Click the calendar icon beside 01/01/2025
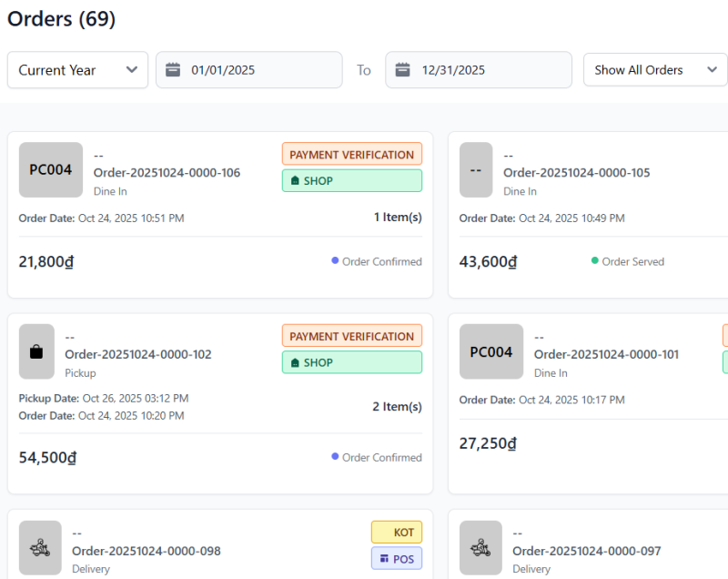 [x=173, y=70]
